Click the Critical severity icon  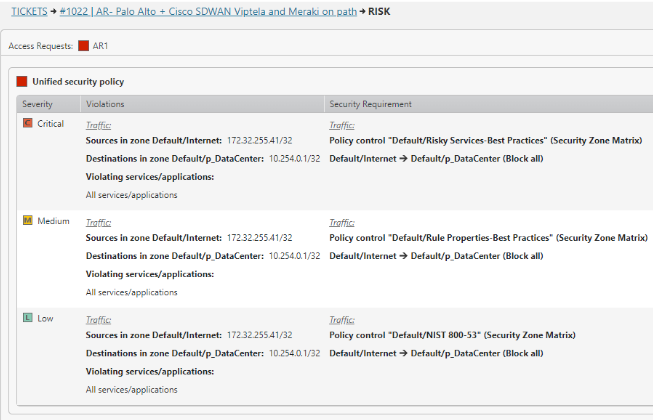coord(28,124)
